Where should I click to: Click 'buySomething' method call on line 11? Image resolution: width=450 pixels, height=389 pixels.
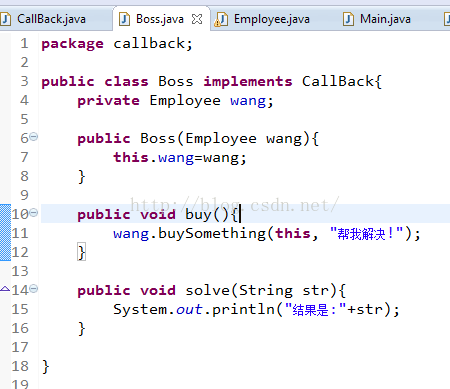point(212,234)
